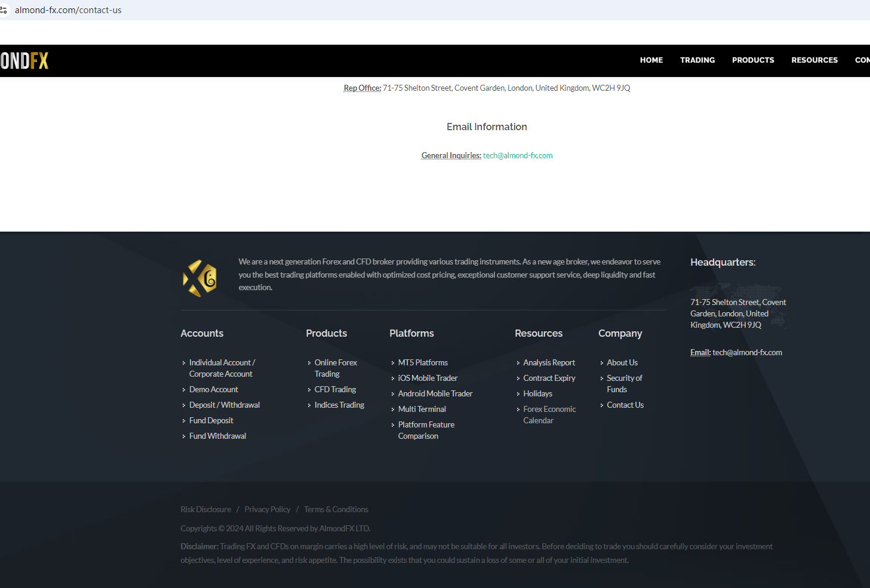
Task: Open MT5 Platforms link
Action: (x=423, y=363)
